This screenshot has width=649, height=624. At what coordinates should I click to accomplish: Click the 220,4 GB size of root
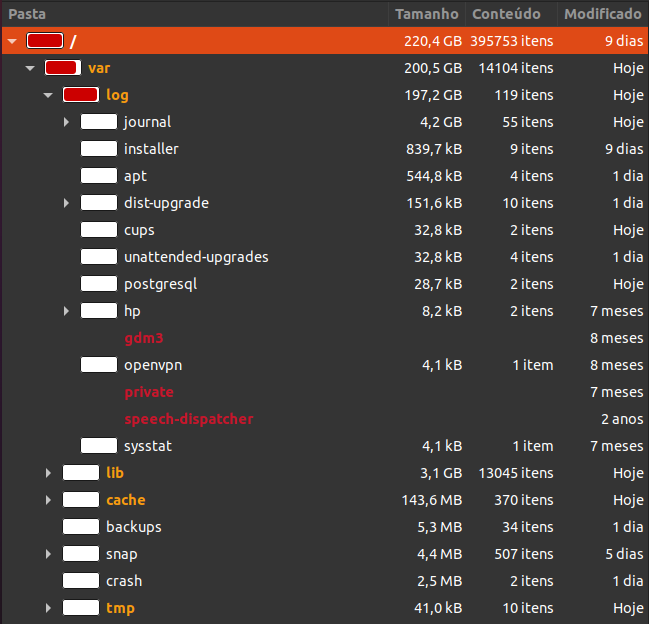433,41
